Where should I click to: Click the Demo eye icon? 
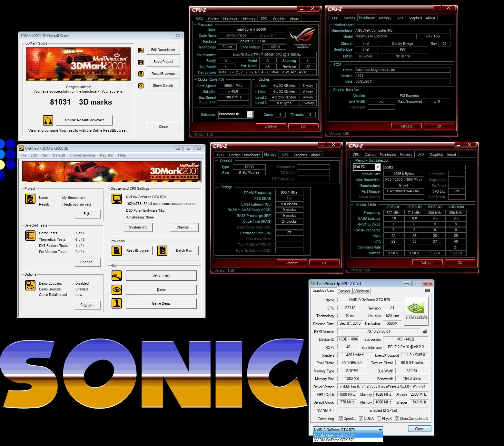117,289
